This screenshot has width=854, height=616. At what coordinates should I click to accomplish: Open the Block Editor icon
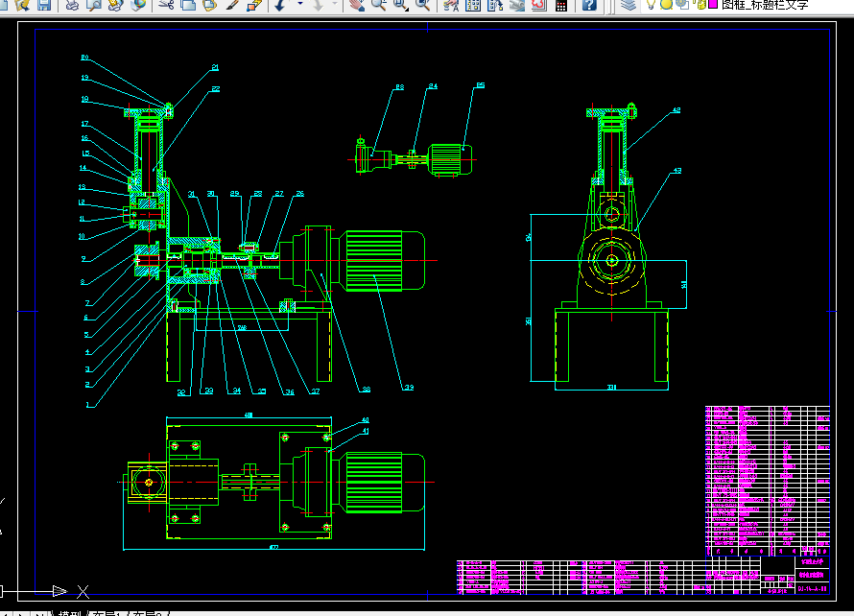[x=254, y=5]
